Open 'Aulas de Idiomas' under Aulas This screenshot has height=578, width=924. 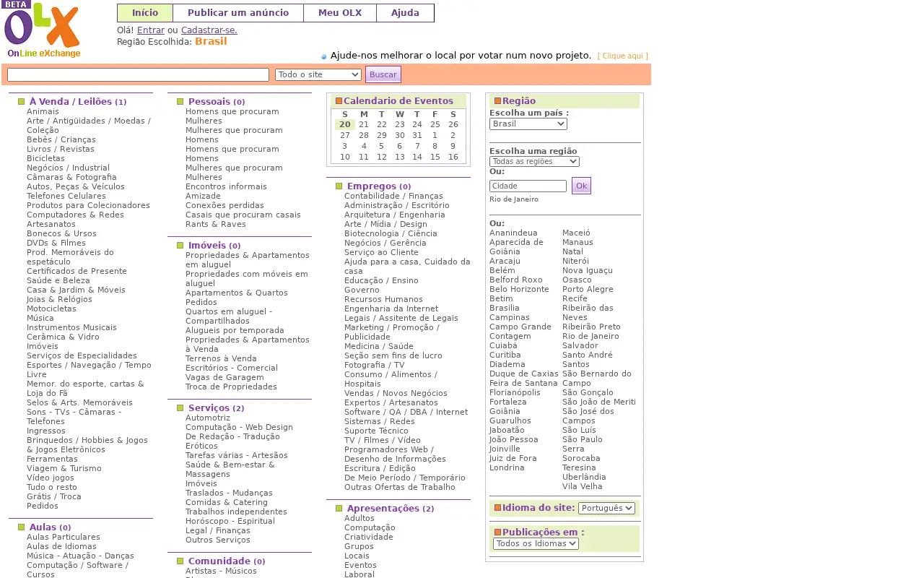(x=61, y=546)
